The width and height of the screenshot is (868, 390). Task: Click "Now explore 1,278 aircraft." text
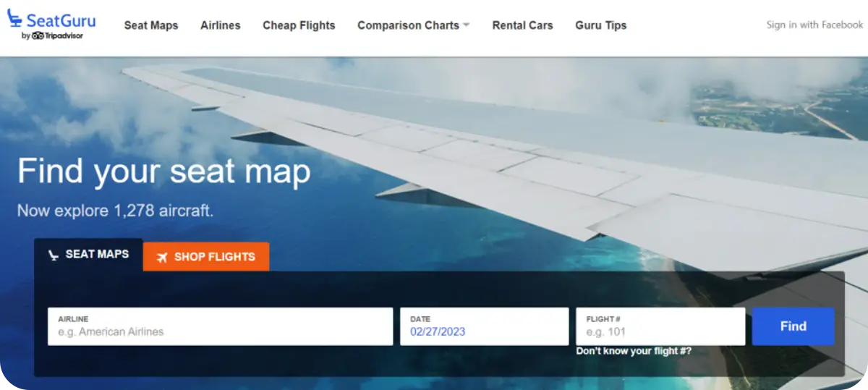pyautogui.click(x=116, y=211)
